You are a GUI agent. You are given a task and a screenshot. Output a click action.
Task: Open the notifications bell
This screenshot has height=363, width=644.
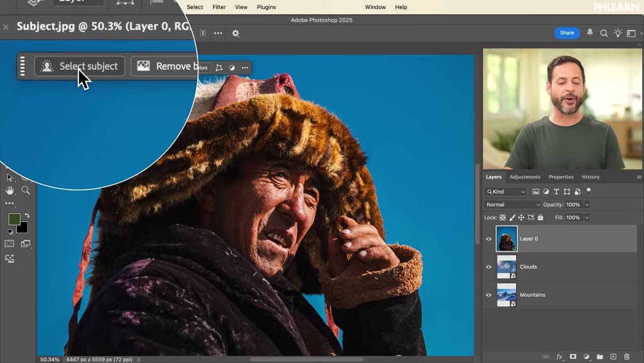pyautogui.click(x=590, y=33)
